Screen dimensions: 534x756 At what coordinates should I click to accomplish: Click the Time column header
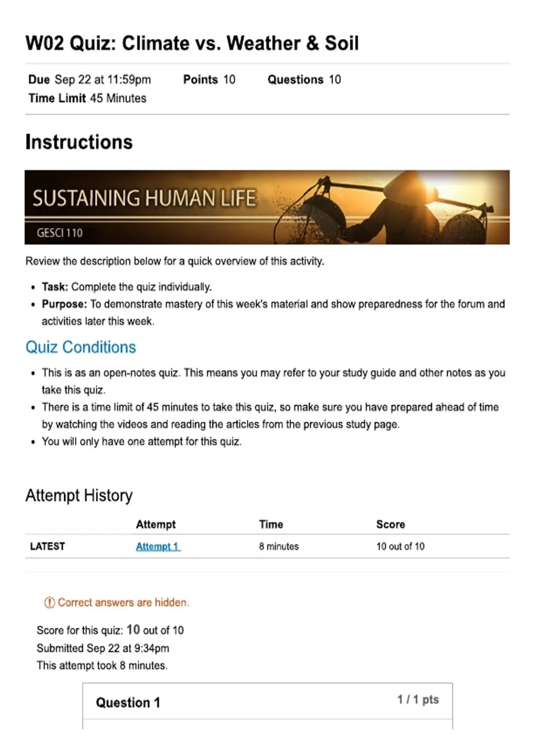click(271, 524)
